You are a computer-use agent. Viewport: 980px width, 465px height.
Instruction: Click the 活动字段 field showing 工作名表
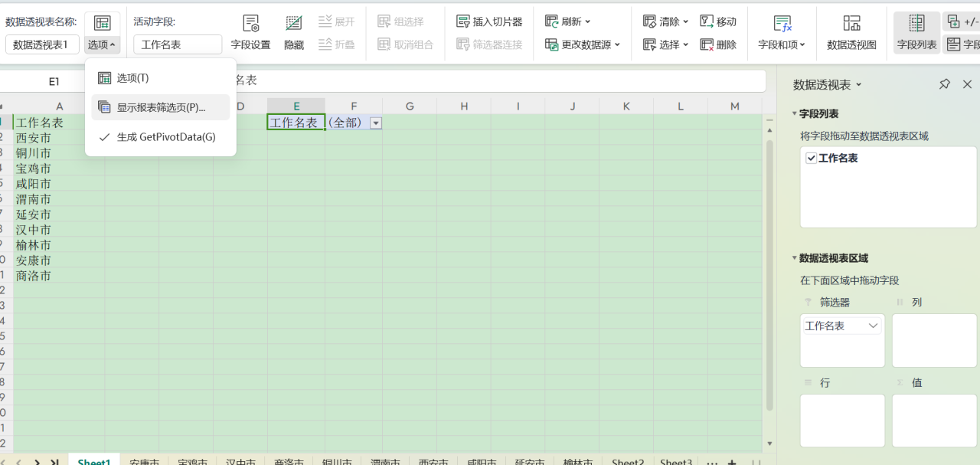[x=178, y=44]
